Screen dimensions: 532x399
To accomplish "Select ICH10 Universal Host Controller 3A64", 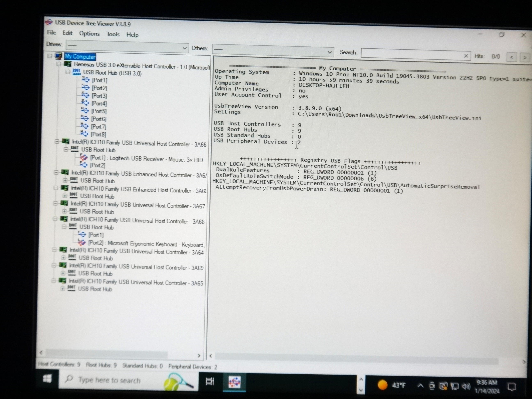I will click(x=137, y=251).
